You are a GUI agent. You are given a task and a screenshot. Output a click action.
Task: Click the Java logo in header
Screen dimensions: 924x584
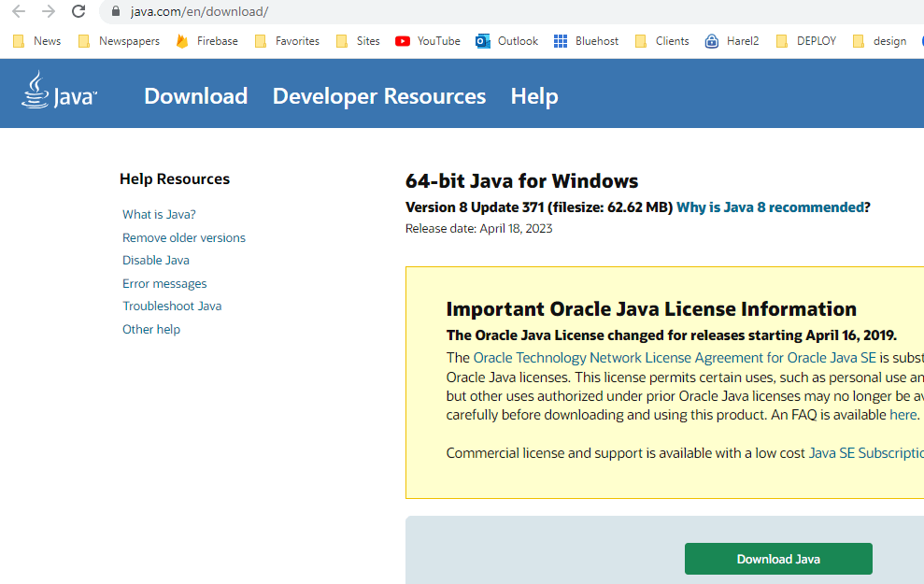pos(59,92)
